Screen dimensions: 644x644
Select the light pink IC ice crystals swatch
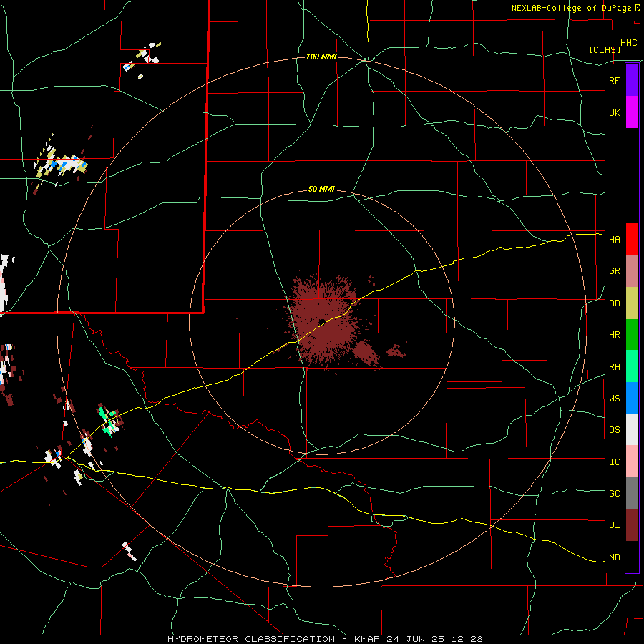coord(632,462)
